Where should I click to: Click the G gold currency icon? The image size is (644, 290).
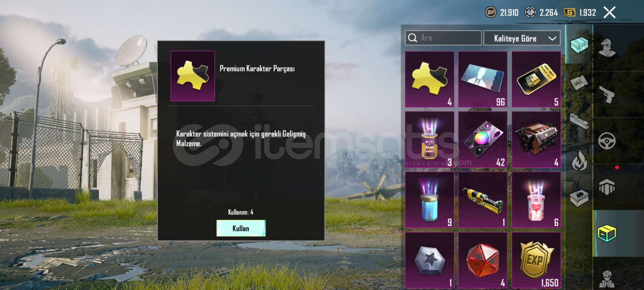tap(569, 13)
